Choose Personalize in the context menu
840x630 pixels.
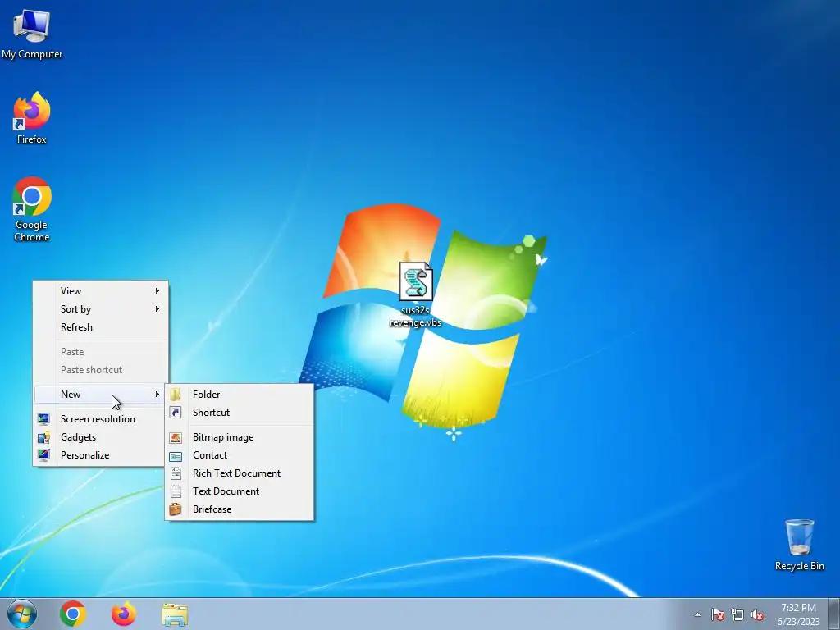101,455
